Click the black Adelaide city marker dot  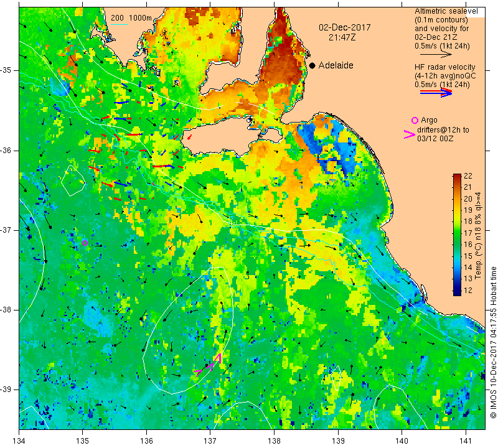pyautogui.click(x=312, y=65)
